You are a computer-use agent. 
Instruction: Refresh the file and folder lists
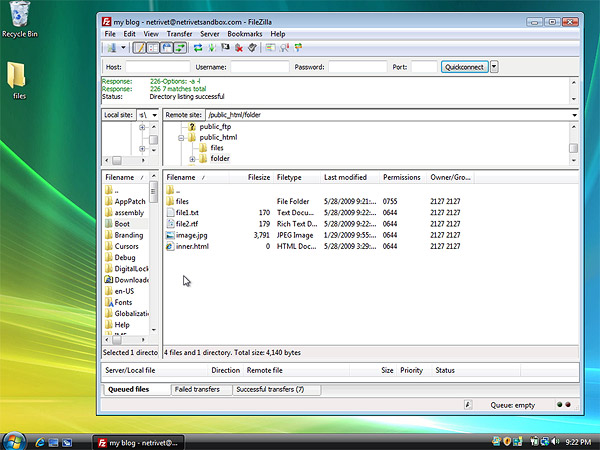coord(198,48)
